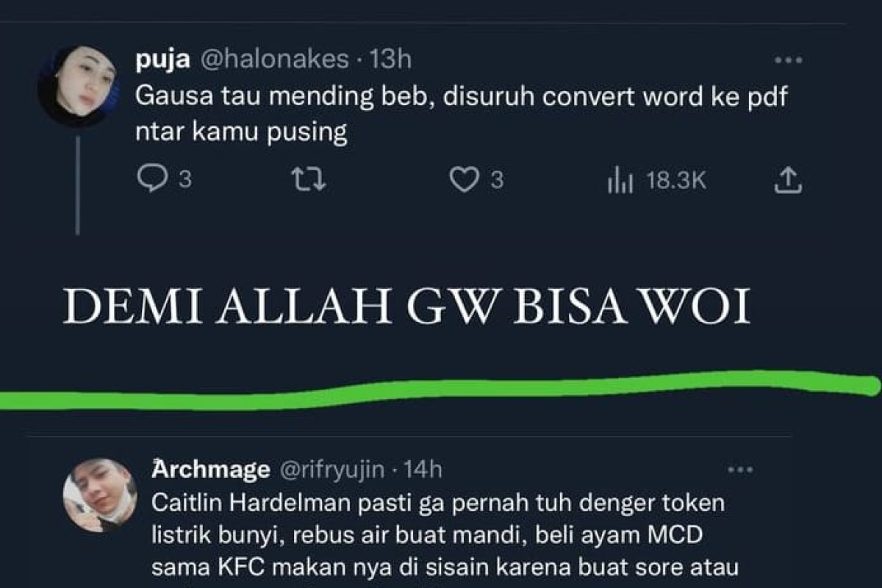Viewport: 882px width, 588px height.
Task: Open more options on puja's tweet
Action: [789, 60]
